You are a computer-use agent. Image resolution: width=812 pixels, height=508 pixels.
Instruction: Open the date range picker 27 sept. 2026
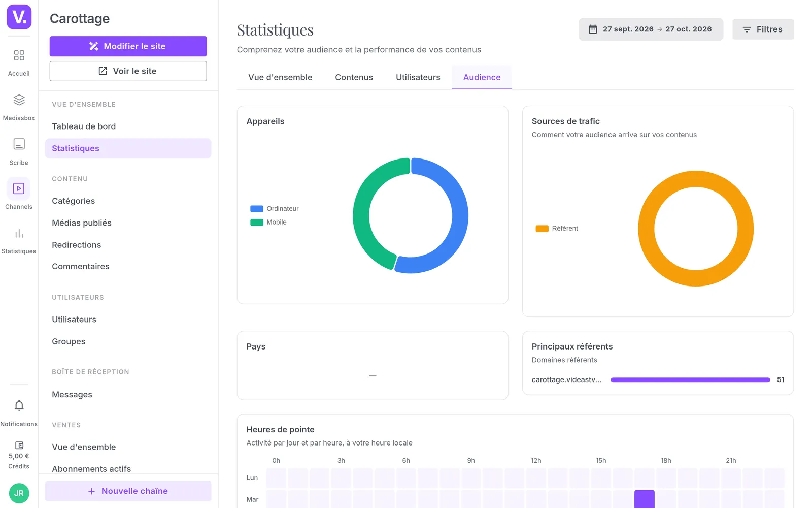click(x=651, y=29)
